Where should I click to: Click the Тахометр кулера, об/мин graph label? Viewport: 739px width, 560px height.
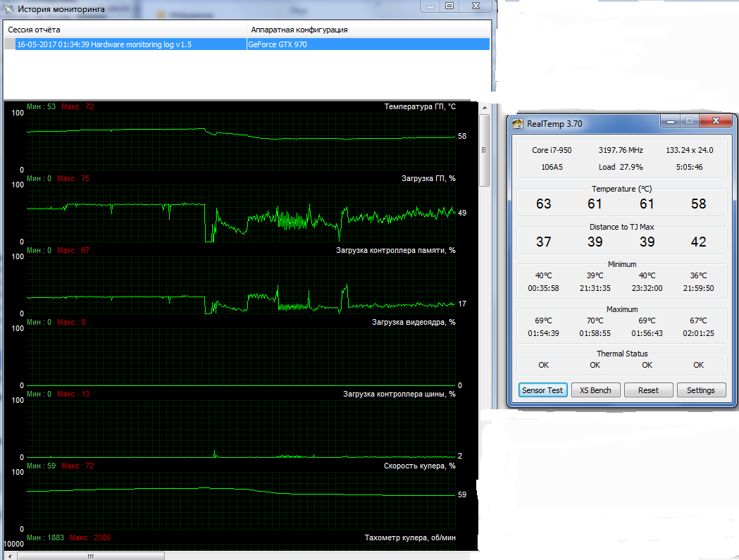[x=410, y=537]
